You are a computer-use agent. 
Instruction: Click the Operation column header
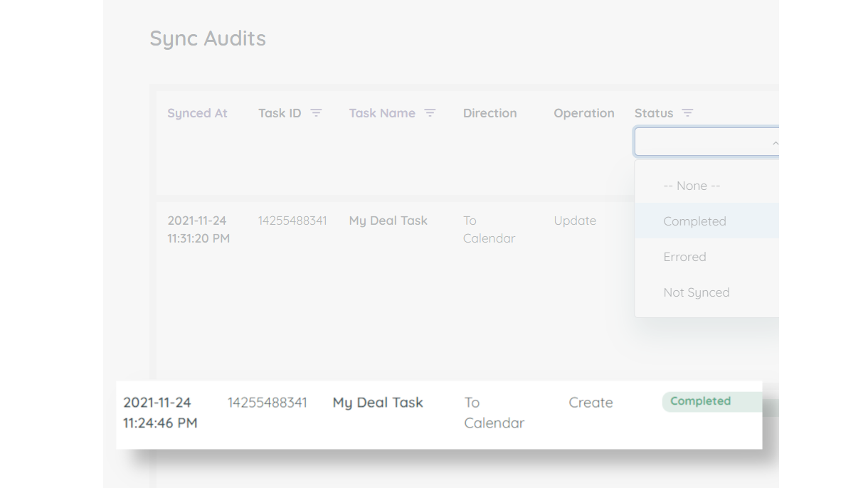click(583, 113)
